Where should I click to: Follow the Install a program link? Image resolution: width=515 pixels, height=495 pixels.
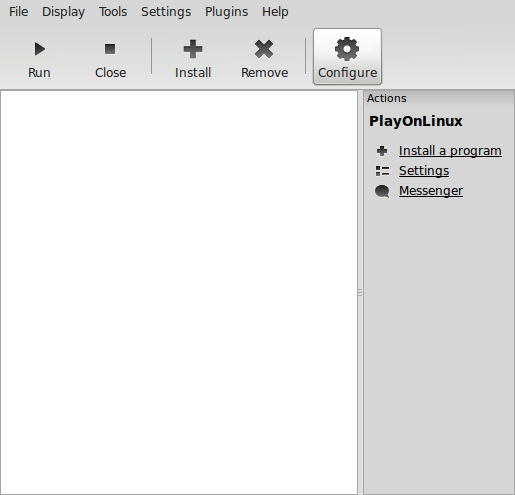[450, 151]
